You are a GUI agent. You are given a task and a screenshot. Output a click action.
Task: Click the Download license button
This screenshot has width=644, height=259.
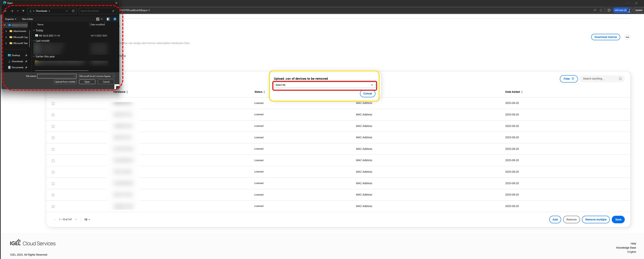coord(605,37)
